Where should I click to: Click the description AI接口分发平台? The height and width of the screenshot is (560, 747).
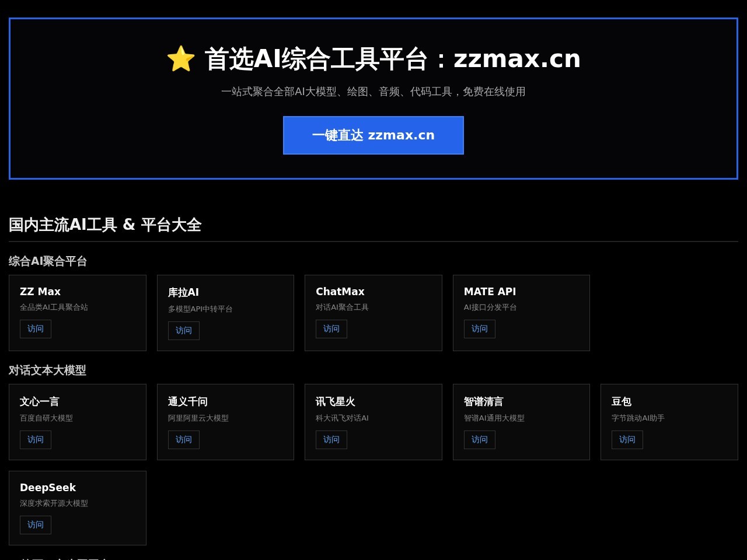click(490, 307)
